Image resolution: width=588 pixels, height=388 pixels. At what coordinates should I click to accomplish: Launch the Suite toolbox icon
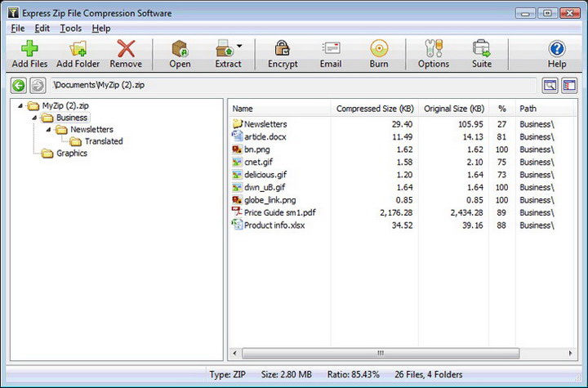point(482,48)
